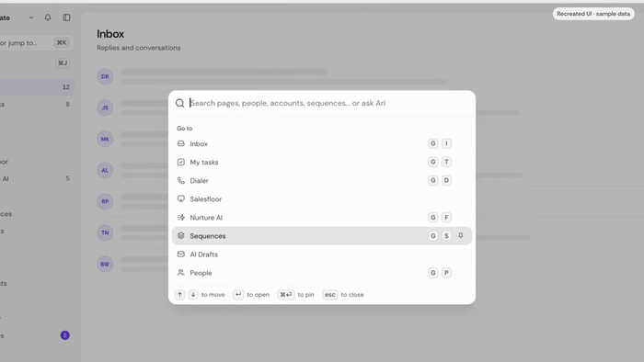Expand the workspace switcher chevron
The image size is (644, 362).
pyautogui.click(x=30, y=17)
